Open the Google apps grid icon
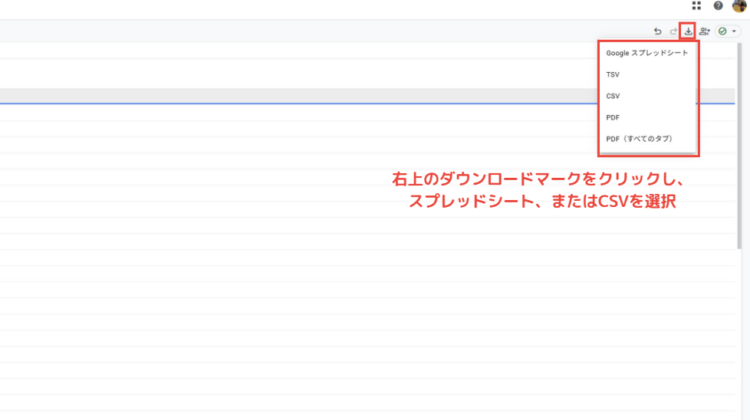This screenshot has height=420, width=750. [x=696, y=6]
